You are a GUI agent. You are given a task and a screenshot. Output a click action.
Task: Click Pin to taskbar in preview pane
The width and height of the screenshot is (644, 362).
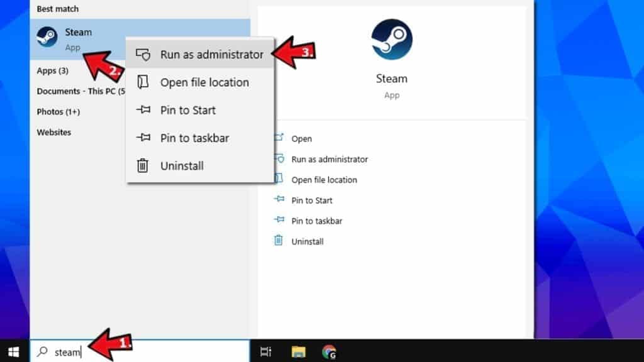317,221
